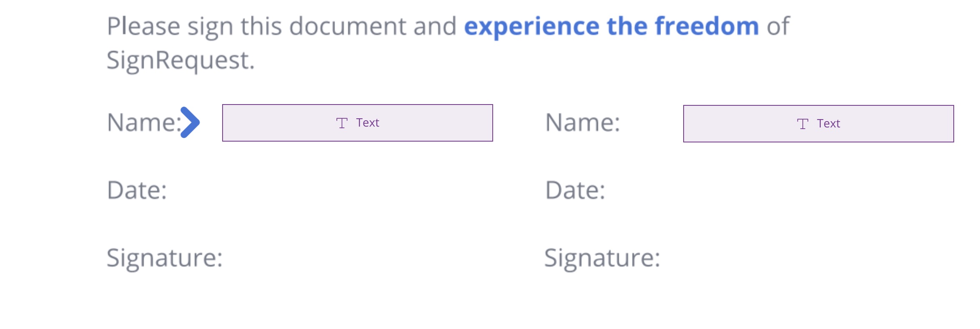Click the word "document" in heading sentence

point(348,26)
